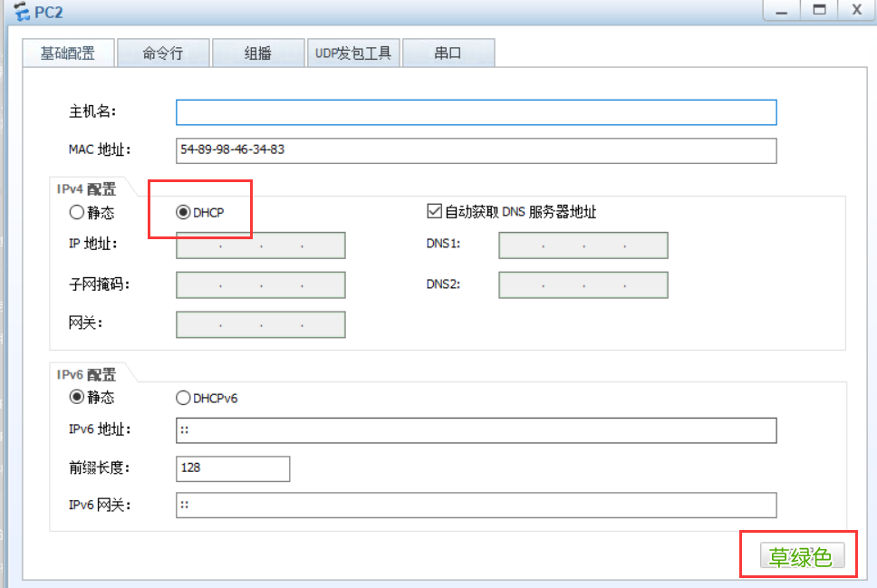Image resolution: width=877 pixels, height=588 pixels.
Task: Switch to the UDP发包工具 tab
Action: (x=353, y=53)
